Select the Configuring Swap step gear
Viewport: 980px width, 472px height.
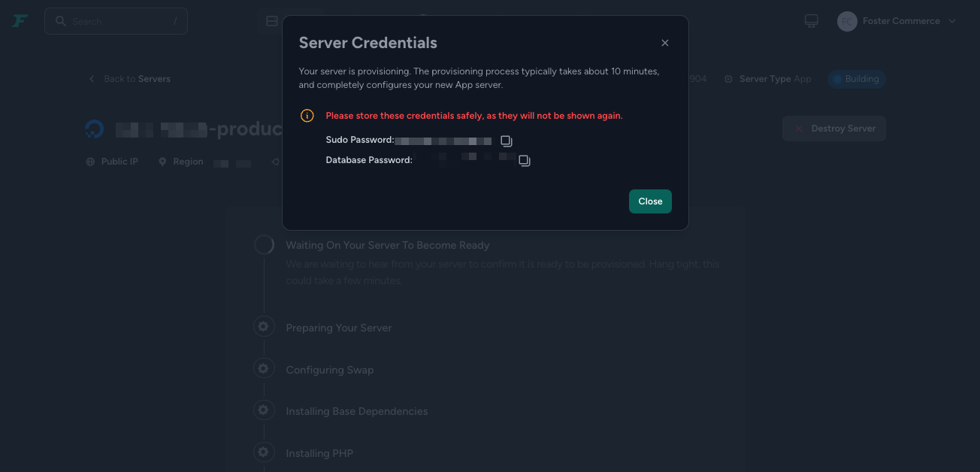(263, 369)
